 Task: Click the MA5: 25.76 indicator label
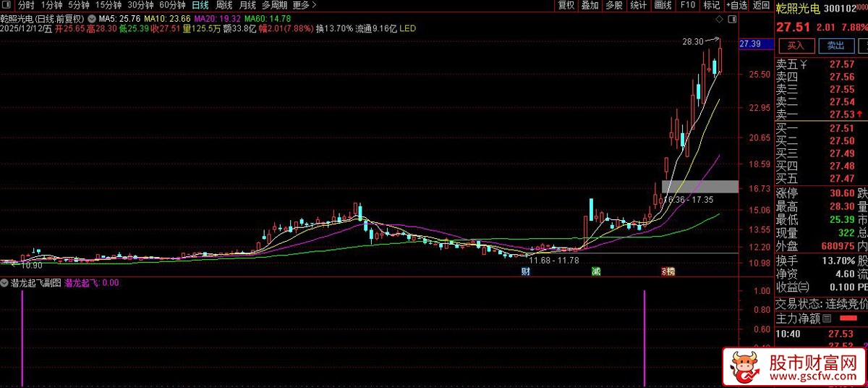point(119,18)
